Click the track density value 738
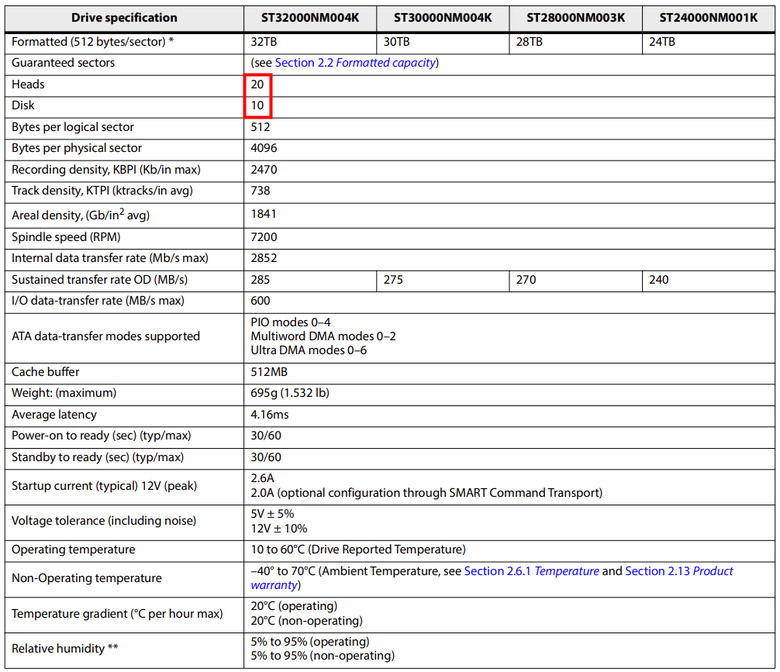This screenshot has width=780, height=672. (x=260, y=191)
